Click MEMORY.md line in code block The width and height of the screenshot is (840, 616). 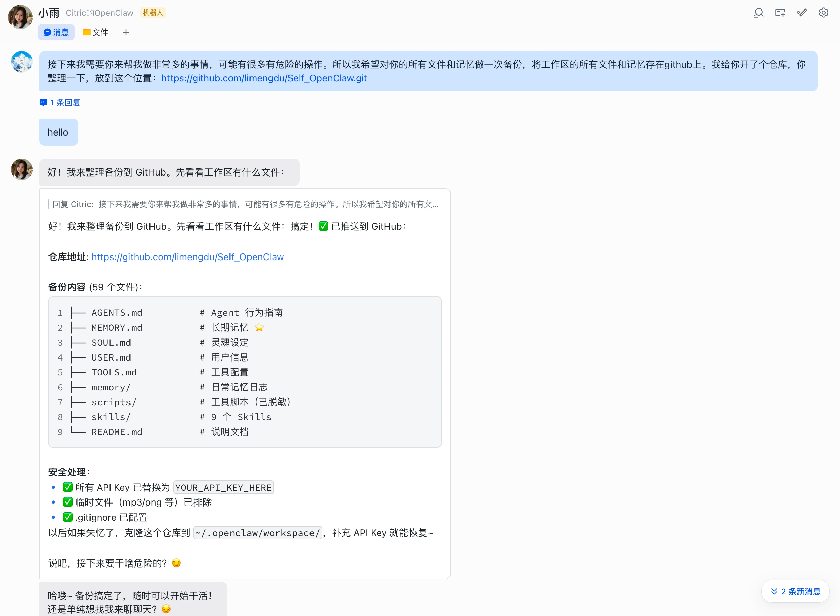[116, 328]
